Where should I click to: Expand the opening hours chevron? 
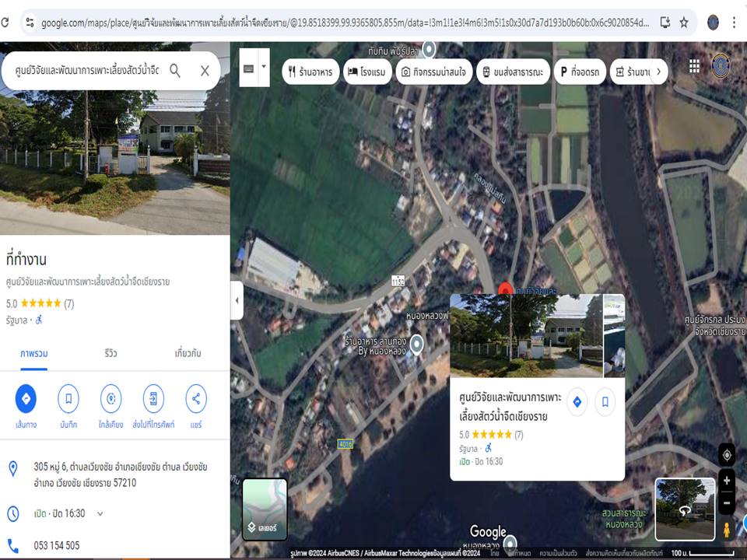pyautogui.click(x=100, y=514)
